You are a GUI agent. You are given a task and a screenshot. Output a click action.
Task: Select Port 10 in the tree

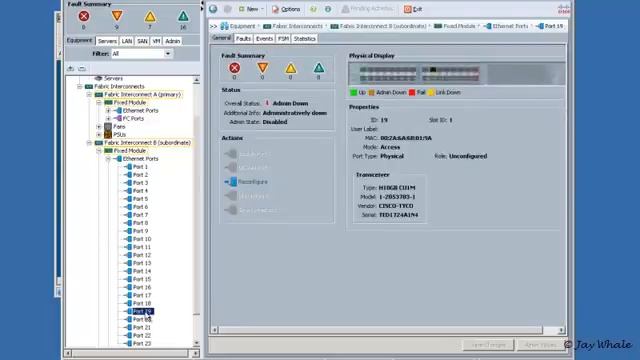[142, 239]
